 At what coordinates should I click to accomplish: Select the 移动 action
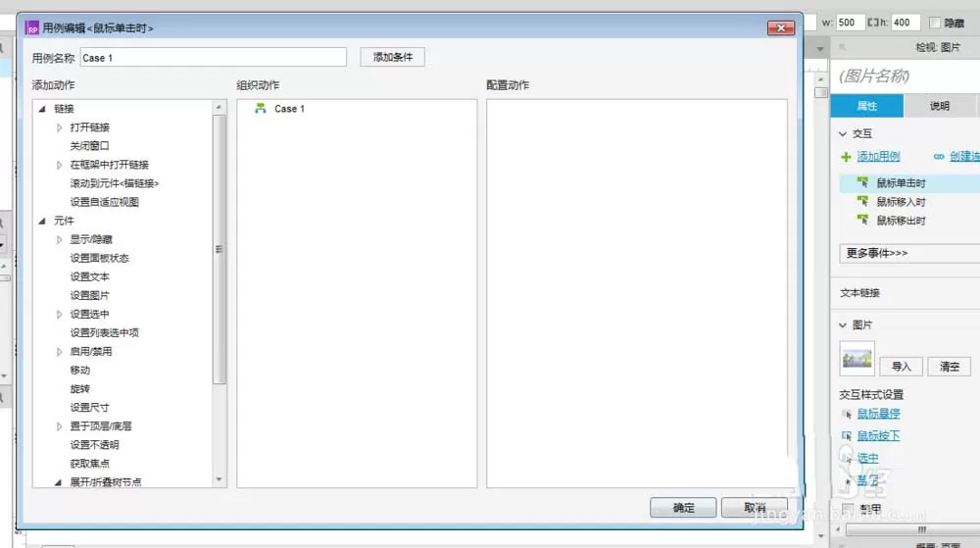point(80,371)
